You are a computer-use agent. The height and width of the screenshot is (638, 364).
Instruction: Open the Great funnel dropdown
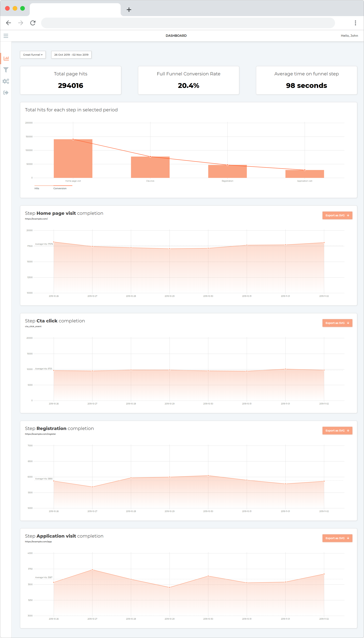(x=33, y=55)
